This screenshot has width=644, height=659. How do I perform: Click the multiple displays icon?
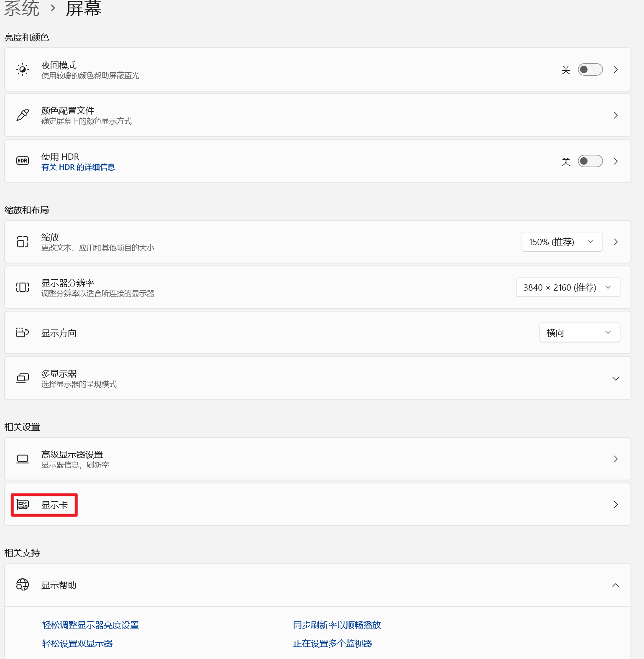point(23,378)
